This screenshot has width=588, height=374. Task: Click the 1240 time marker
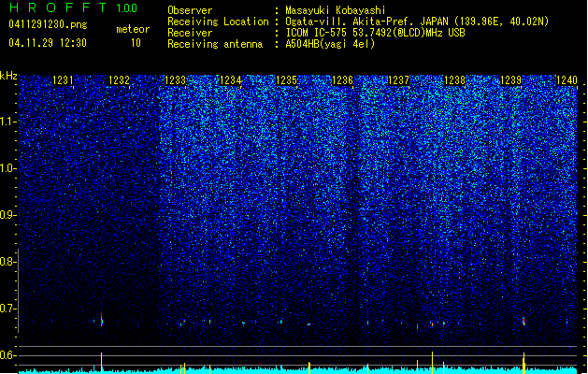(566, 79)
